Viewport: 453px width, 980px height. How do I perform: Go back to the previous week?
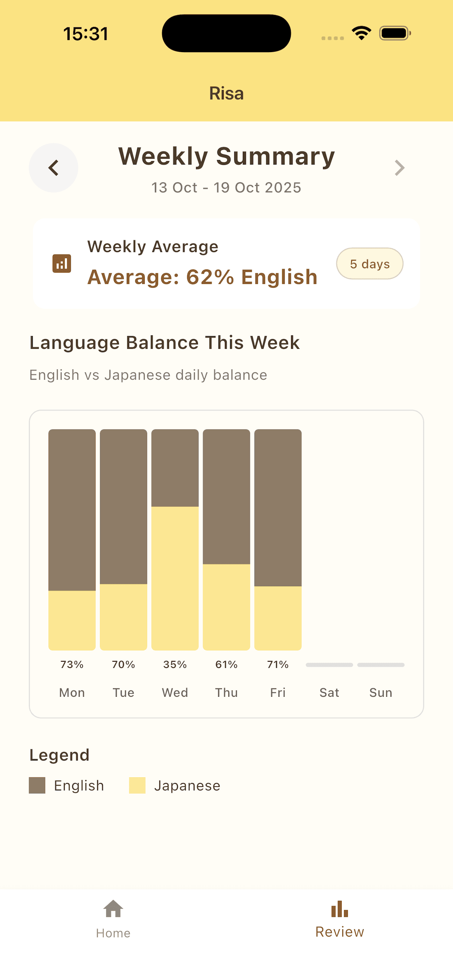click(x=54, y=168)
